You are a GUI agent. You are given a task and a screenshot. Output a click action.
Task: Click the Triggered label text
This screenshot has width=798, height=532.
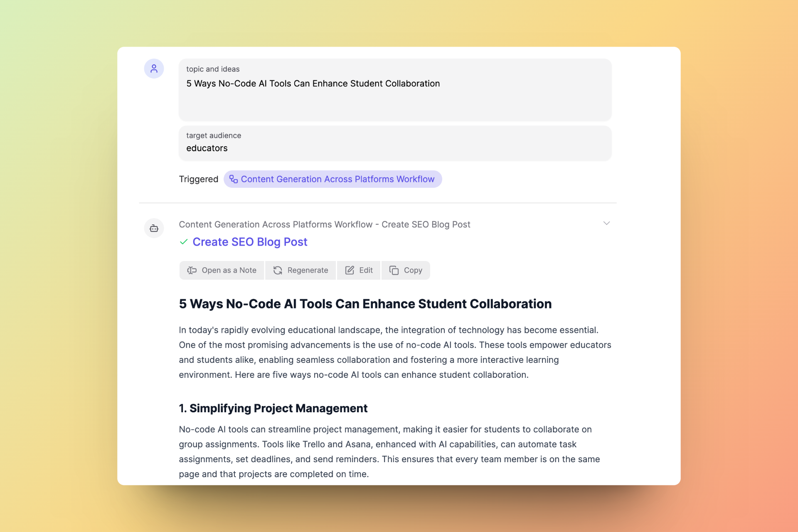pos(198,179)
